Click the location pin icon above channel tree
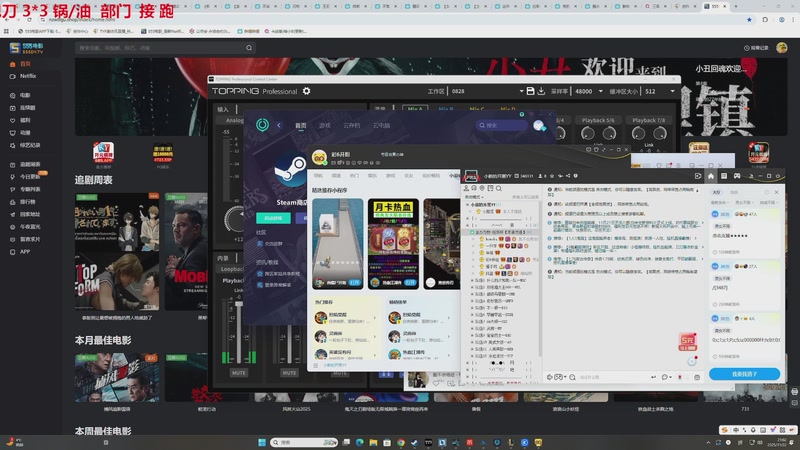Screen dimensions: 800x450 pyautogui.click(x=482, y=188)
